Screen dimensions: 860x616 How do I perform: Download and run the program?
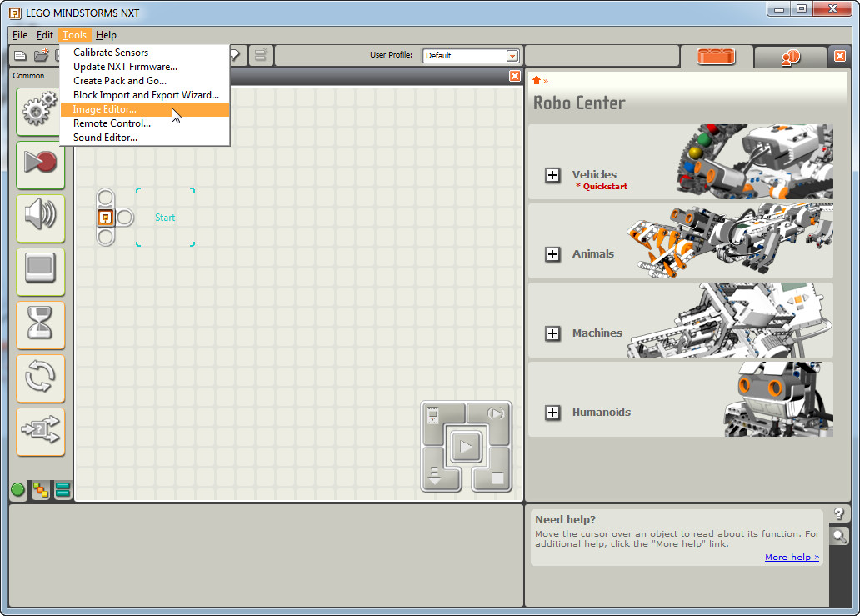point(466,447)
